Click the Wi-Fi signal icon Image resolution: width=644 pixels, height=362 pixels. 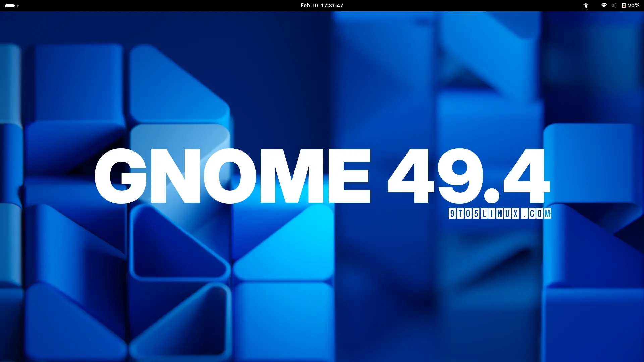click(604, 5)
